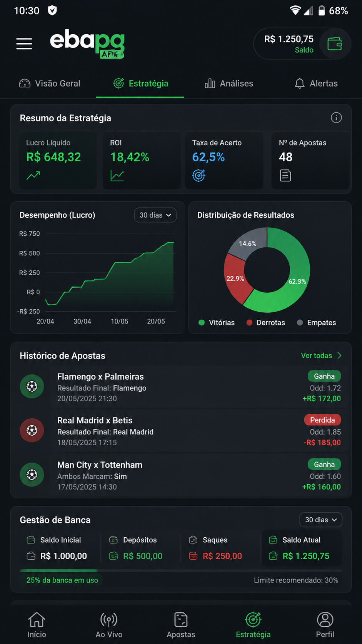This screenshot has width=362, height=644.
Task: Click the banca em uso progress bar
Action: click(181, 570)
